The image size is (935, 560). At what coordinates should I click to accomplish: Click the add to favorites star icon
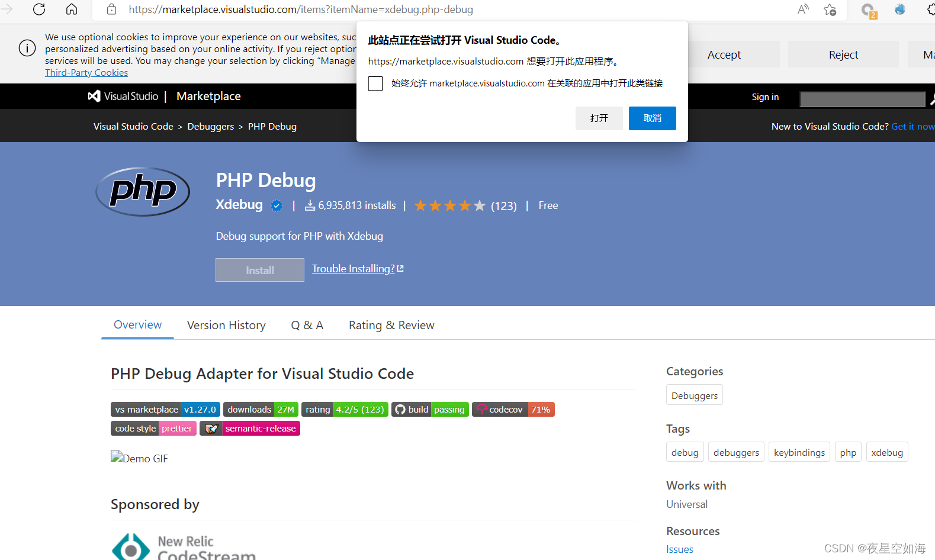point(830,9)
